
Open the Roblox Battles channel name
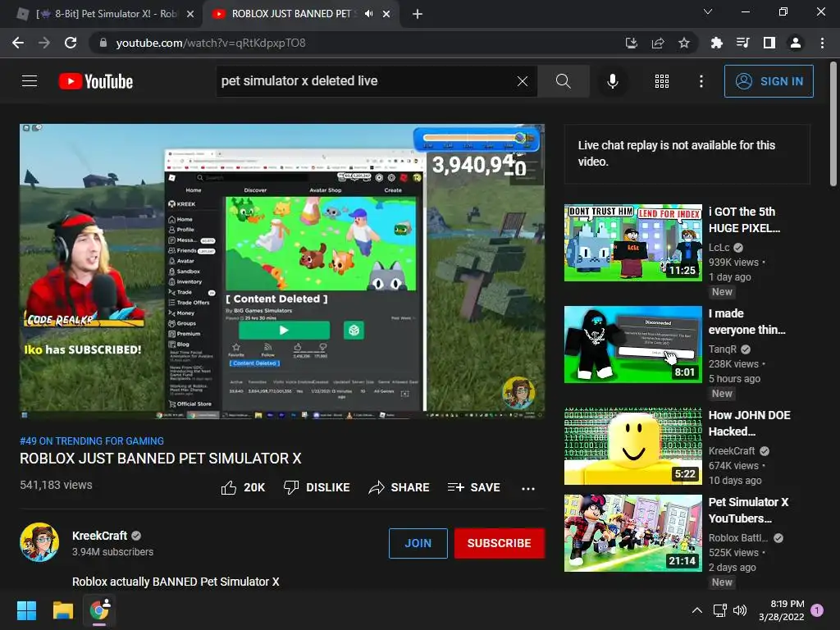(738, 538)
